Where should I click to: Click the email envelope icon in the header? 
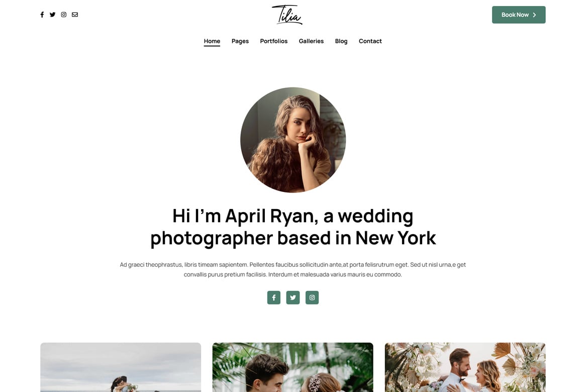75,15
